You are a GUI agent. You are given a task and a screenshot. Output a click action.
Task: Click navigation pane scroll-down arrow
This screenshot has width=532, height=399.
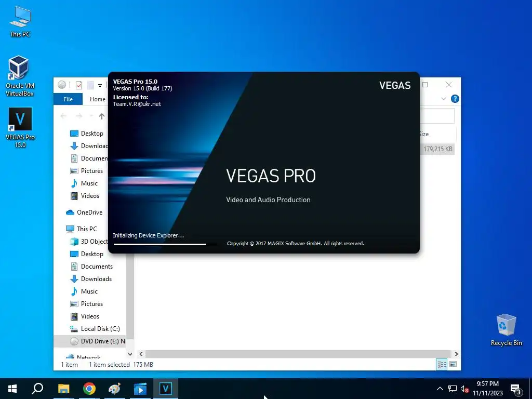pyautogui.click(x=130, y=354)
